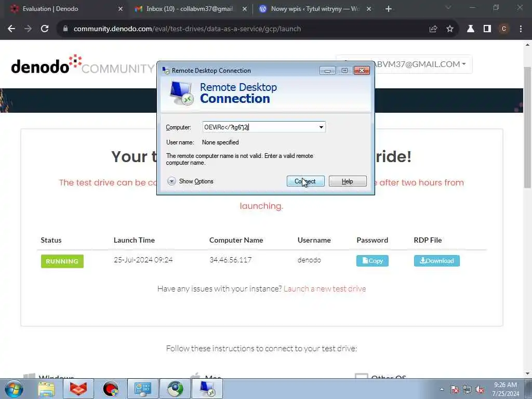The width and height of the screenshot is (532, 399).
Task: Show hidden system tray icons
Action: tap(442, 389)
